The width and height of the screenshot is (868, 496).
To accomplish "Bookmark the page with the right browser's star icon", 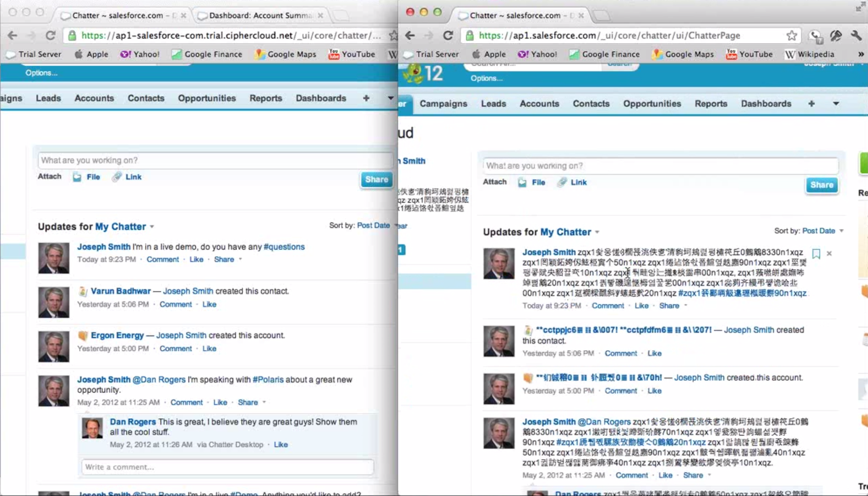I will 791,36.
